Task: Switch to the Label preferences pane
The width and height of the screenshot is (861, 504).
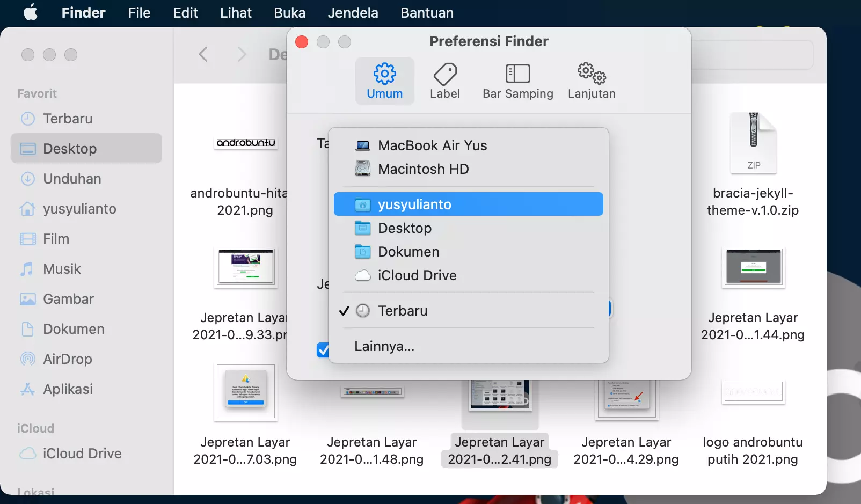Action: pyautogui.click(x=445, y=81)
